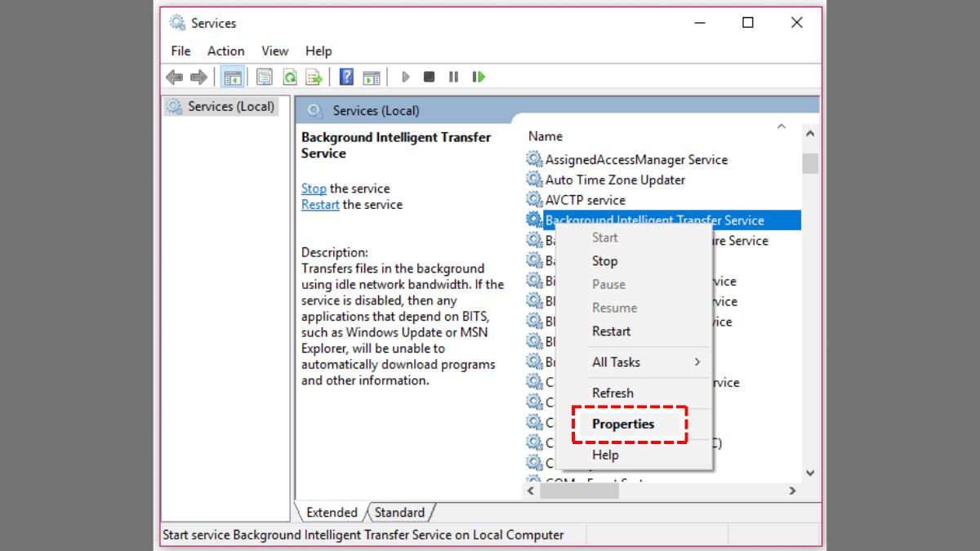The height and width of the screenshot is (551, 980).
Task: Click the vertical scrollbar up arrow
Action: (x=809, y=133)
